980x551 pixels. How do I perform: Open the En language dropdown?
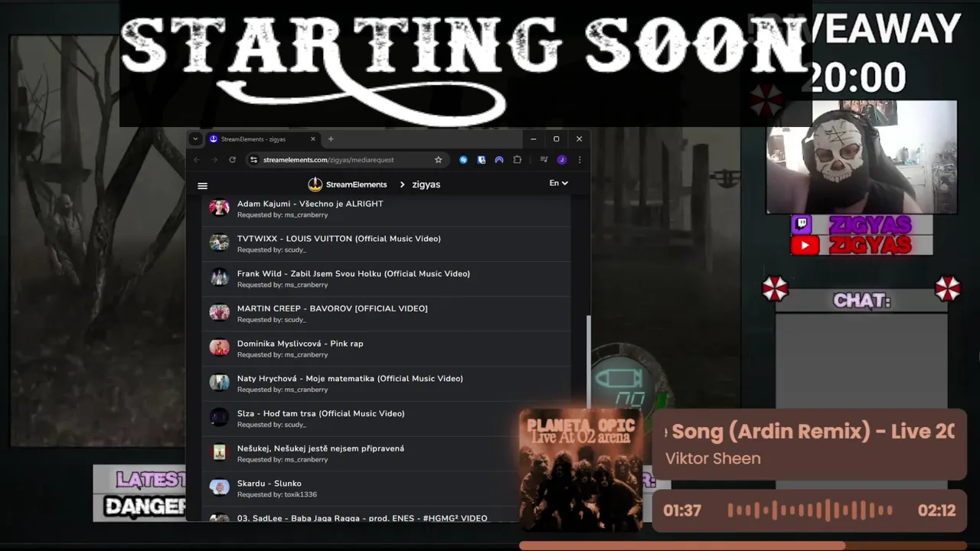coord(558,183)
